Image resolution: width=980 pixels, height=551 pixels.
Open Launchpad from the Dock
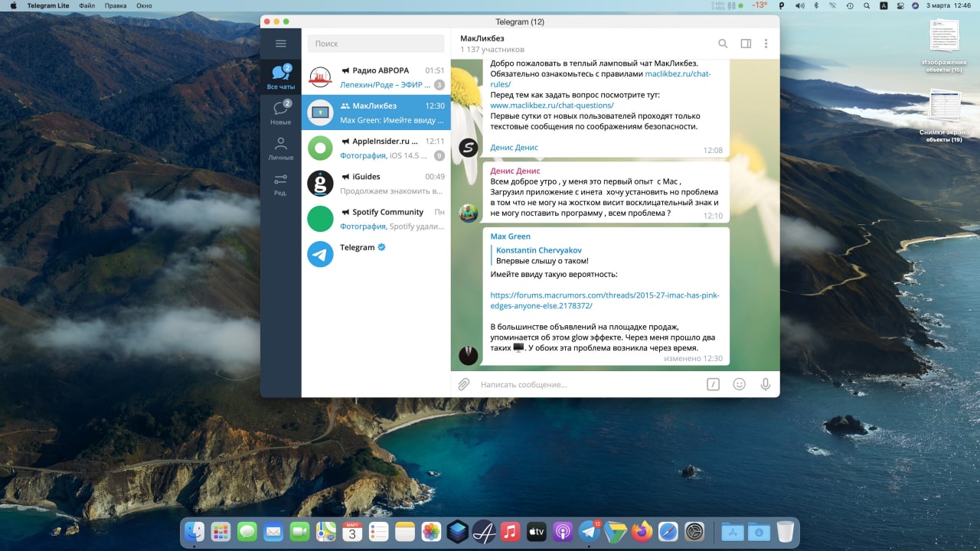point(221,532)
